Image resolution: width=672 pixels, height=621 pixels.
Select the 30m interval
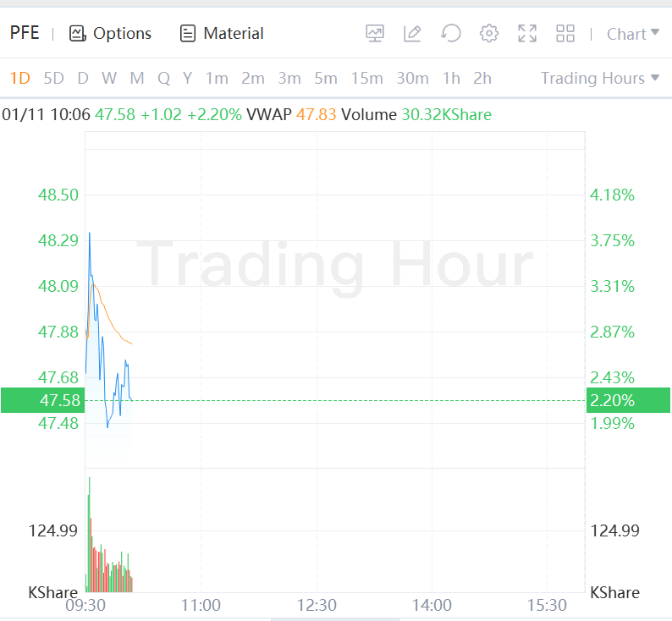pyautogui.click(x=412, y=79)
